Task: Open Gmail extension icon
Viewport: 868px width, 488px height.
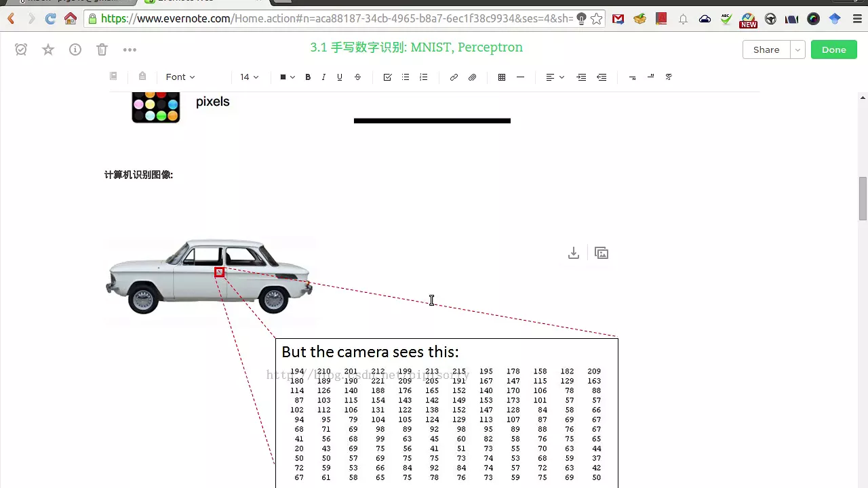Action: click(618, 19)
